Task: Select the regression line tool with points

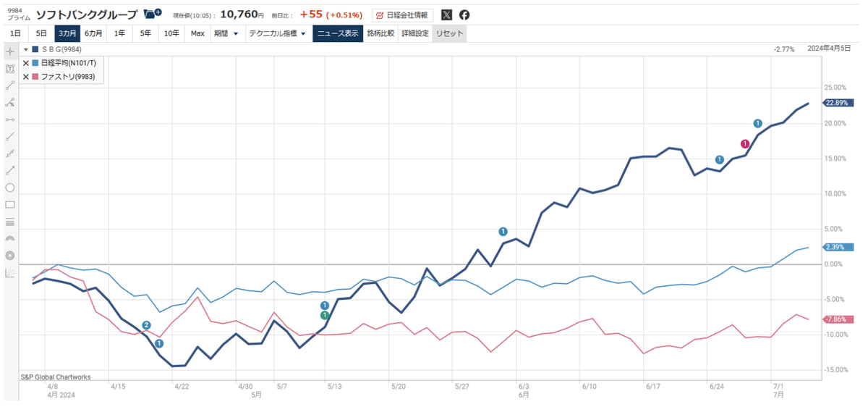Action: tap(10, 154)
